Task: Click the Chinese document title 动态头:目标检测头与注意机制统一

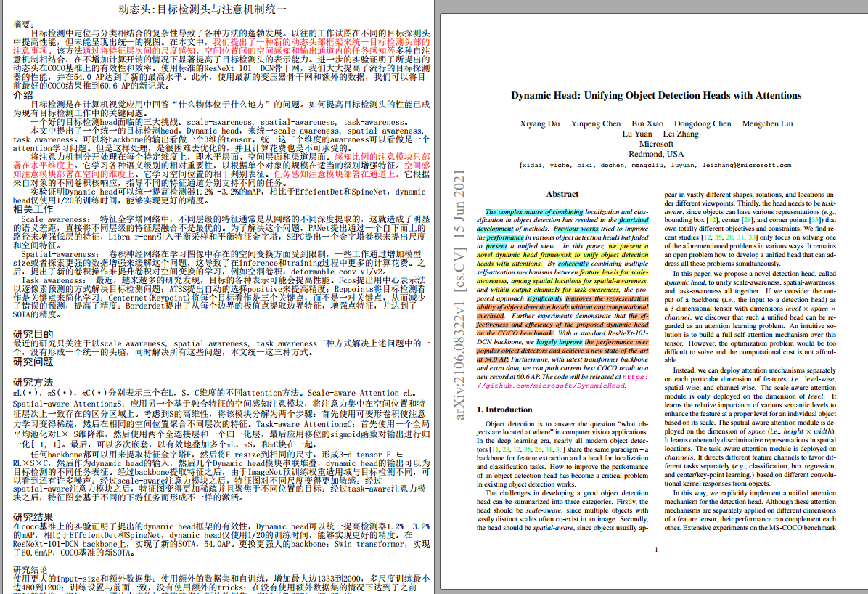Action: pos(202,9)
